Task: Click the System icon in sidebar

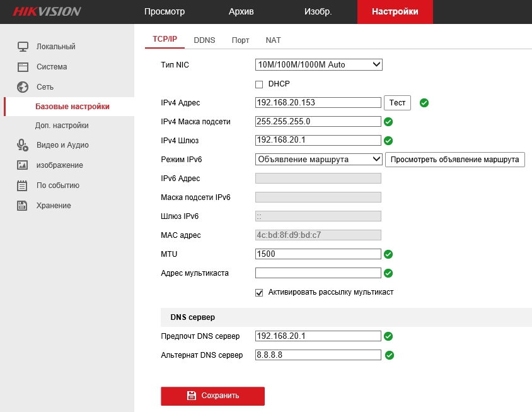Action: (23, 67)
